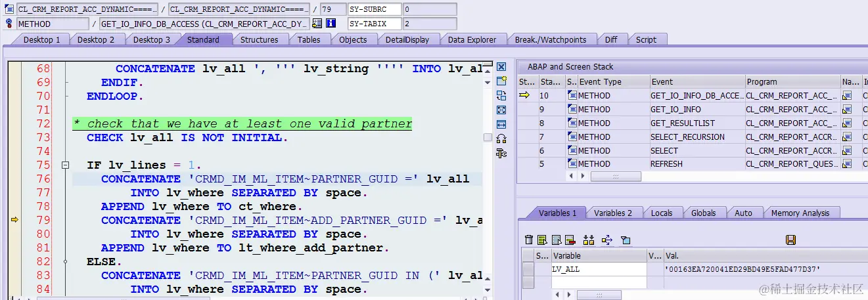Click the headphones services icon in side toolbar
Screen dimensions: 868x300
501,139
